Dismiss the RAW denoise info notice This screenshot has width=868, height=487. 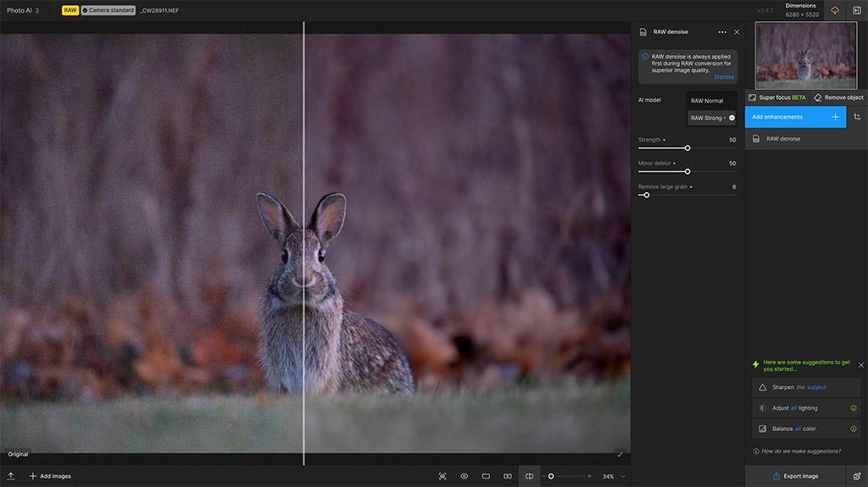pos(724,77)
